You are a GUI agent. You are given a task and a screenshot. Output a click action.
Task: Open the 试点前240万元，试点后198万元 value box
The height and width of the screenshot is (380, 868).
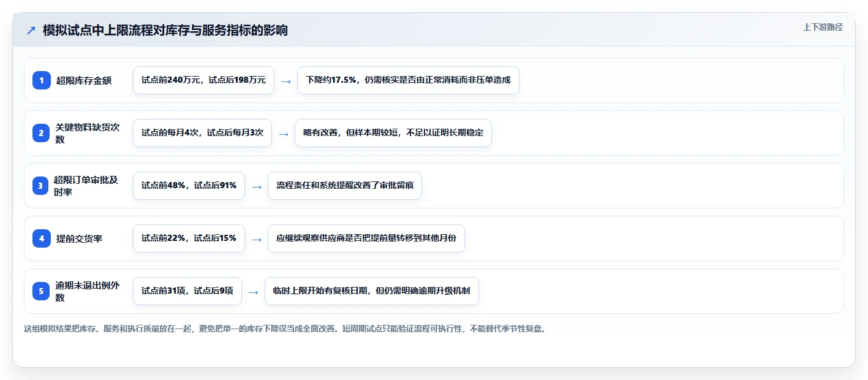(203, 80)
